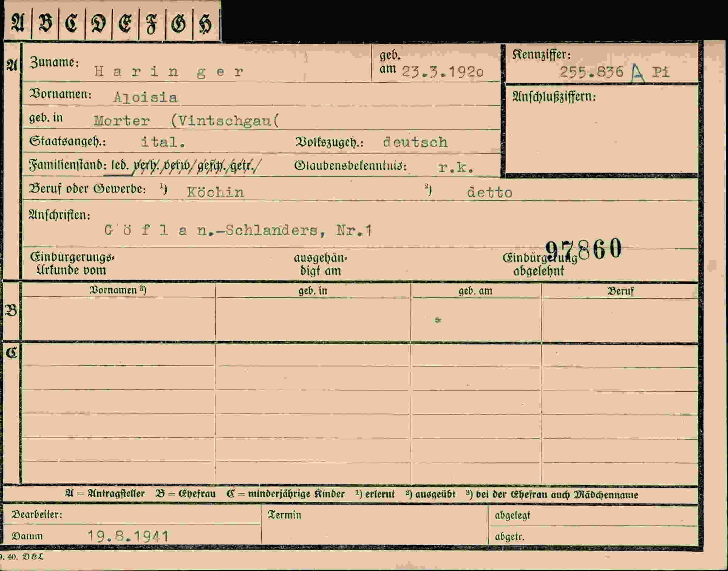Click the 'Datum' label

27,536
